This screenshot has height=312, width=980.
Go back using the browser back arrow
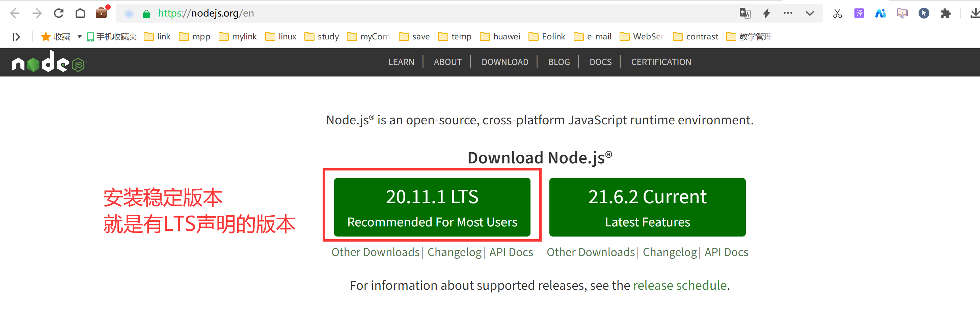tap(15, 13)
